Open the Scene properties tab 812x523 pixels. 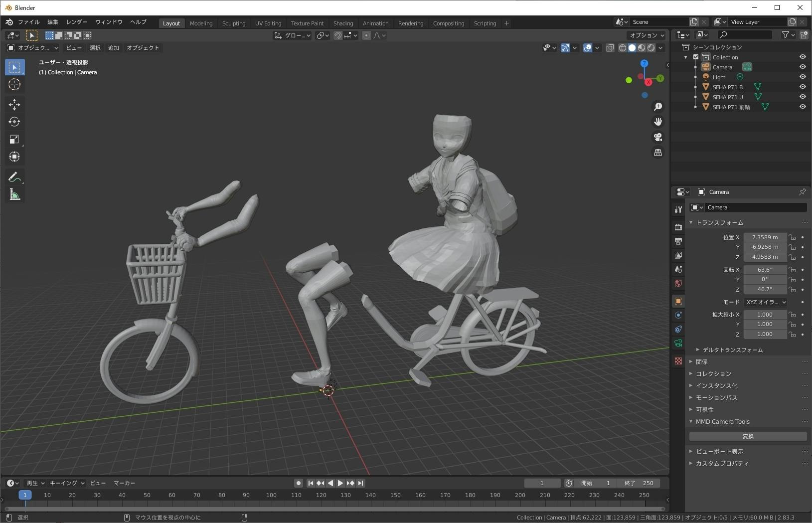coord(678,269)
